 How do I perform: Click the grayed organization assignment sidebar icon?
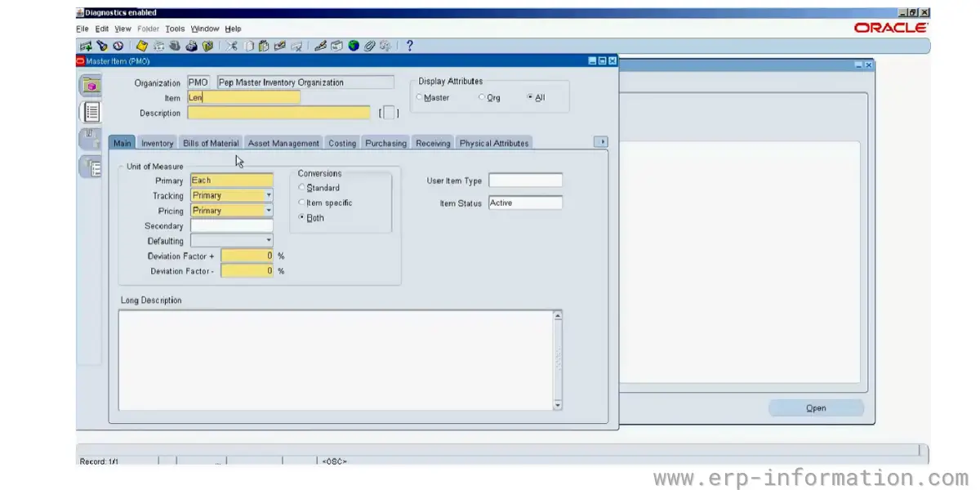pyautogui.click(x=91, y=139)
